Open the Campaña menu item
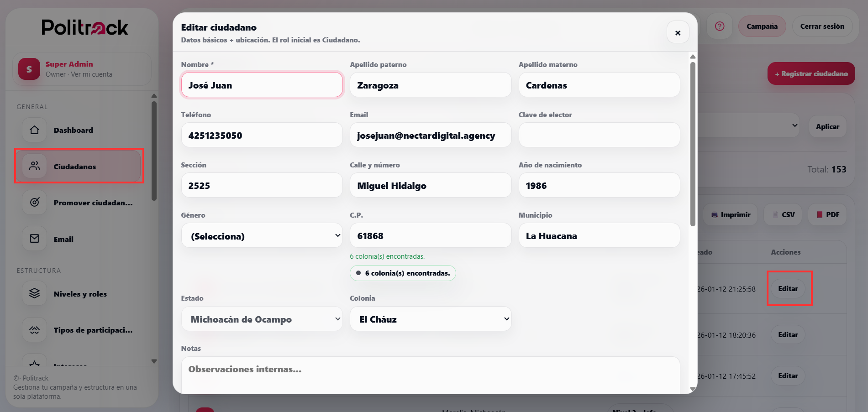868x412 pixels. click(x=761, y=26)
